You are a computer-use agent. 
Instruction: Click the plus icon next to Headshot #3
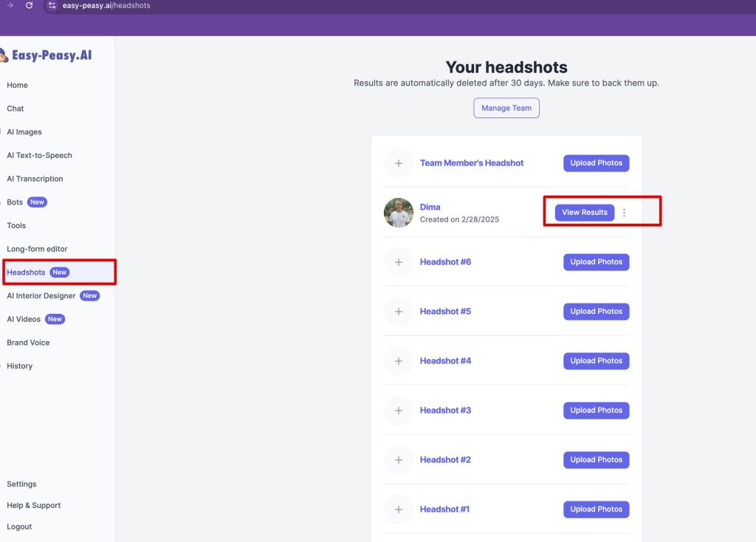[x=399, y=411]
